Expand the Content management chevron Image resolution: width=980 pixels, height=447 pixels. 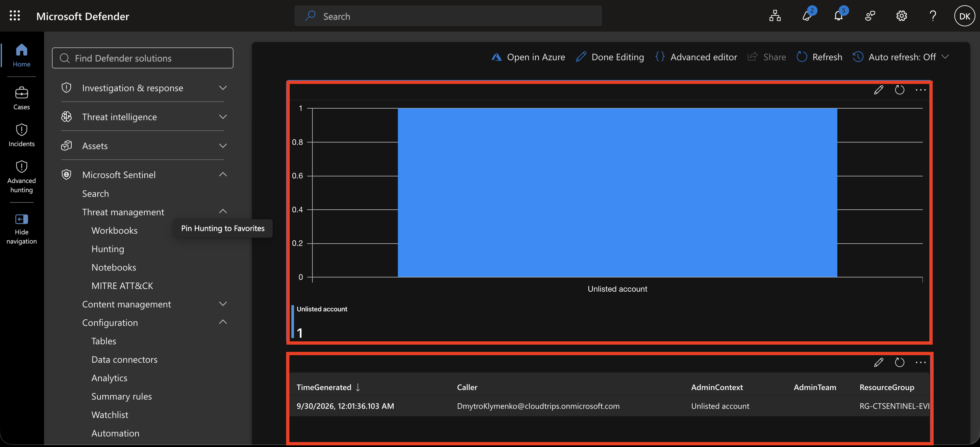point(223,304)
